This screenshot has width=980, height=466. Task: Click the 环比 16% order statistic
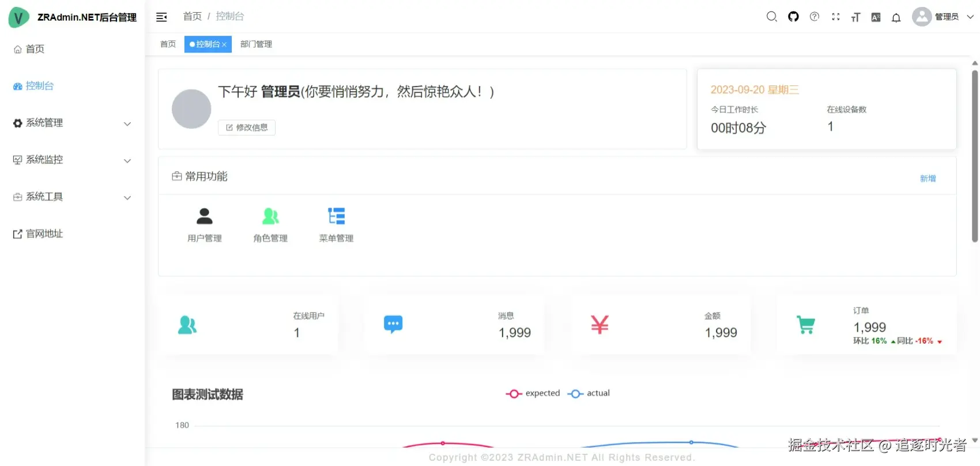(874, 341)
